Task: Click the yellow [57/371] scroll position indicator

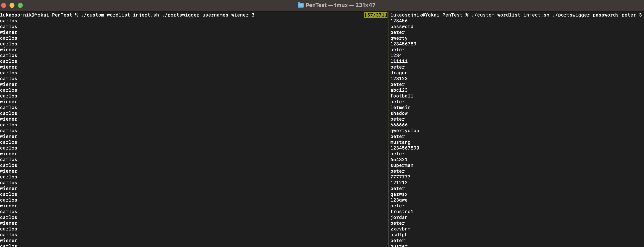Action: point(375,15)
